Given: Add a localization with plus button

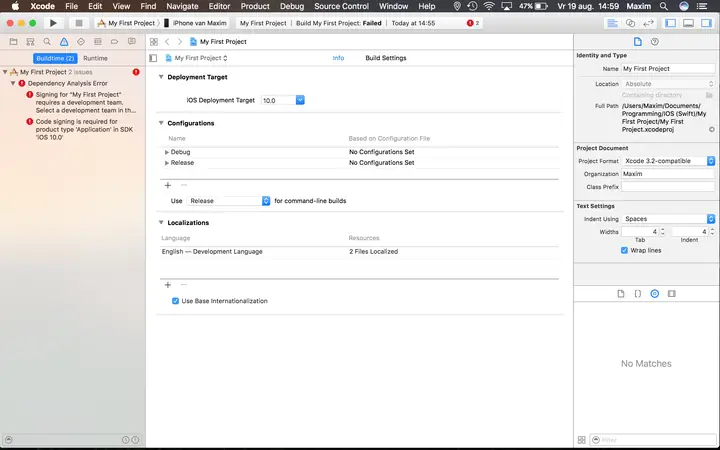Looking at the screenshot, I should coord(168,285).
